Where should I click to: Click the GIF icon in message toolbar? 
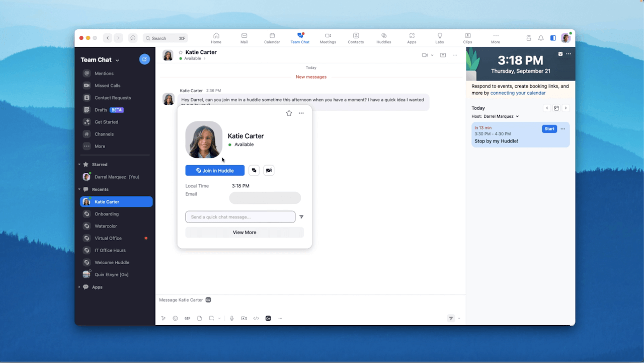click(187, 318)
